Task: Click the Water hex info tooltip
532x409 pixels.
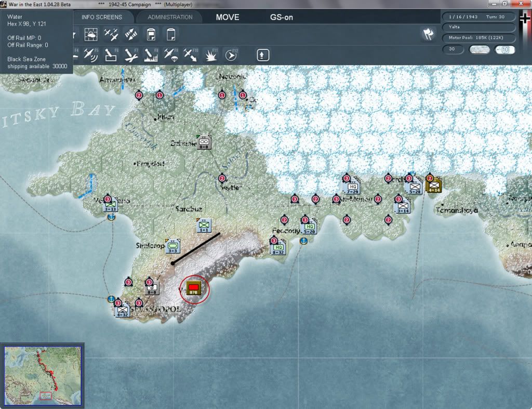Action: click(x=36, y=42)
